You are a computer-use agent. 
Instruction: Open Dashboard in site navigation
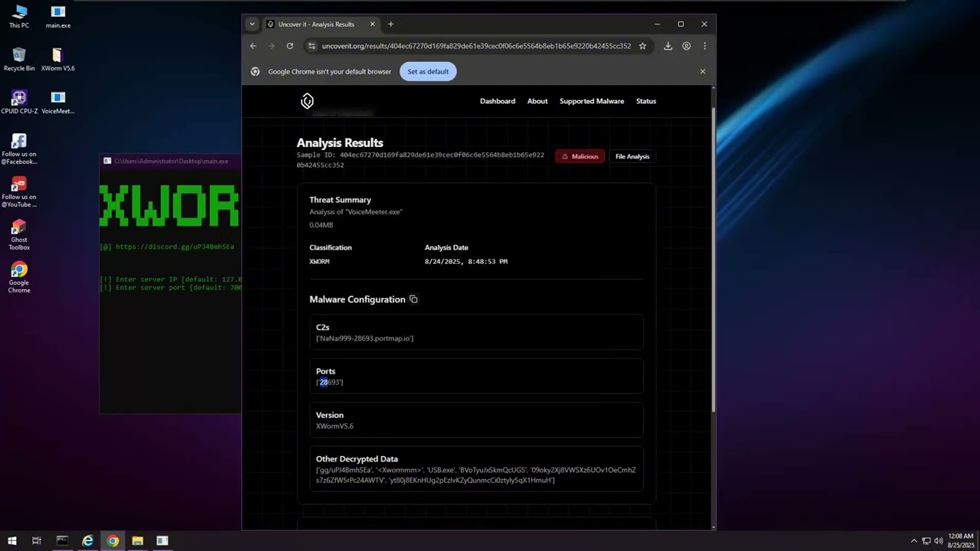(x=498, y=101)
